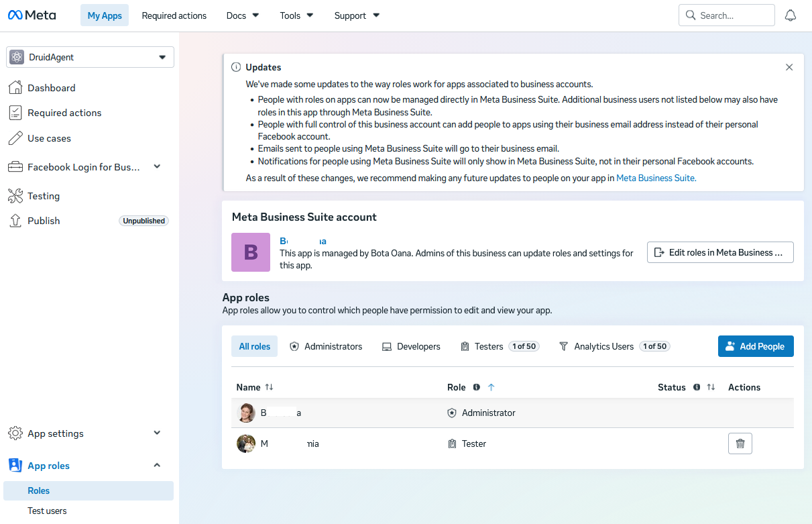812x524 pixels.
Task: Click the Testers clipboard icon
Action: tap(465, 347)
